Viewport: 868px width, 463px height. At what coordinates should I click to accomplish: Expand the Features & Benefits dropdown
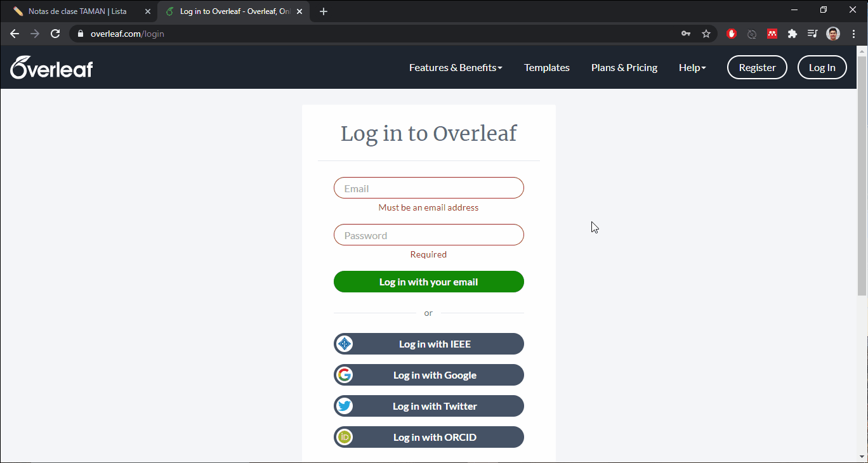tap(455, 67)
